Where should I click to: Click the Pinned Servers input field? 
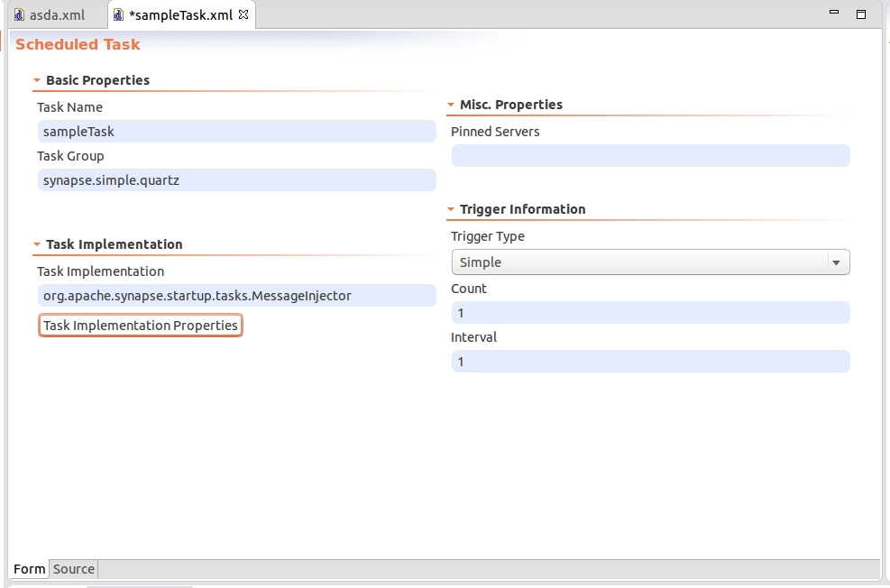(650, 156)
